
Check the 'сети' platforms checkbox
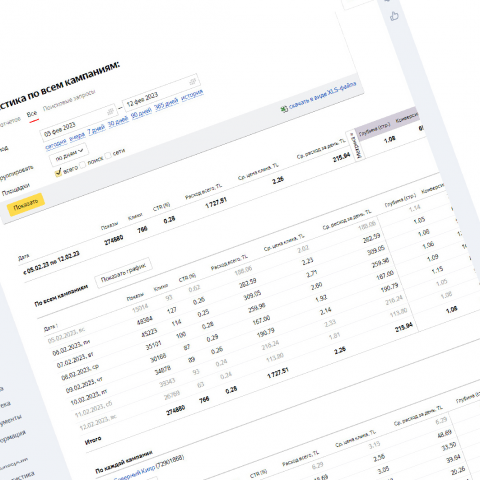point(108,155)
